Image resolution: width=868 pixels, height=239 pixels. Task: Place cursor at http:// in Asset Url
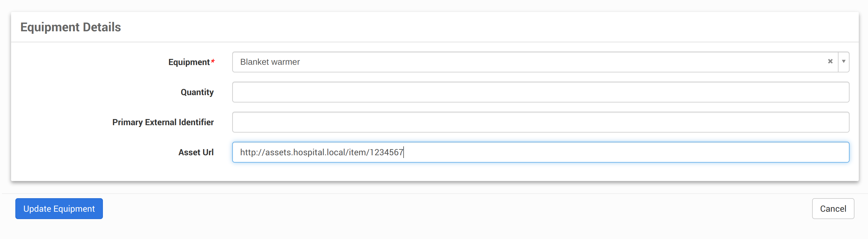(x=253, y=152)
